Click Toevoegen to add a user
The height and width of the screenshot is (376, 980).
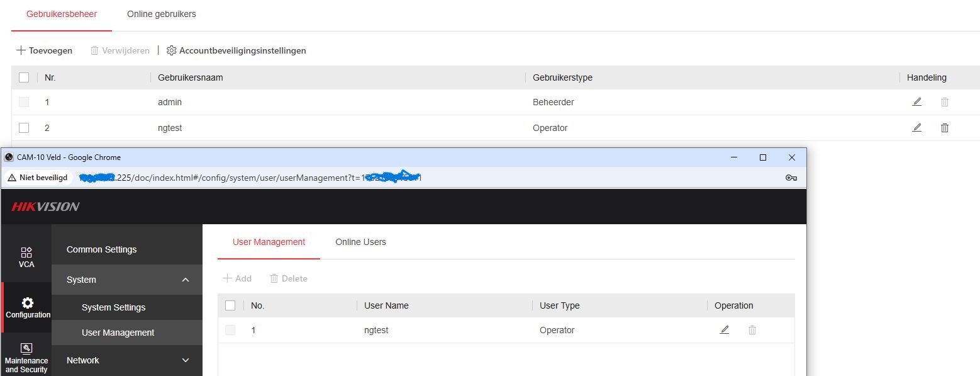(45, 50)
